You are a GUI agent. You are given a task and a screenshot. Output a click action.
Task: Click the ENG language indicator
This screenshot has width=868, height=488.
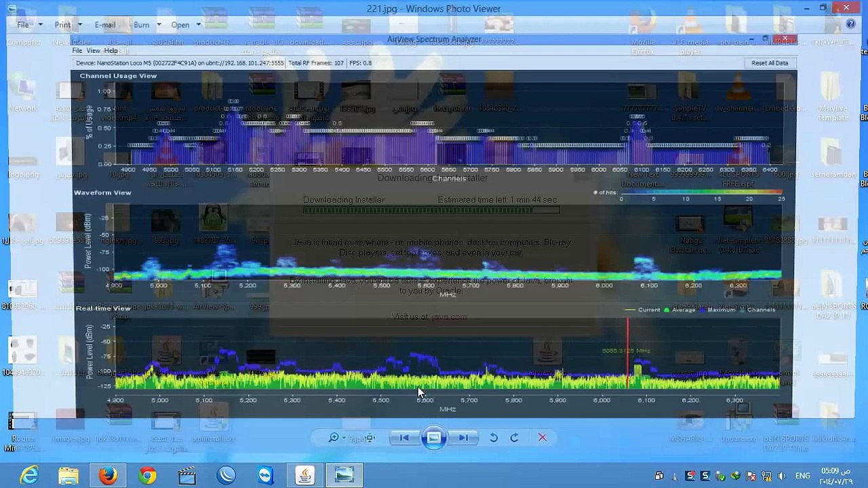[x=802, y=476]
